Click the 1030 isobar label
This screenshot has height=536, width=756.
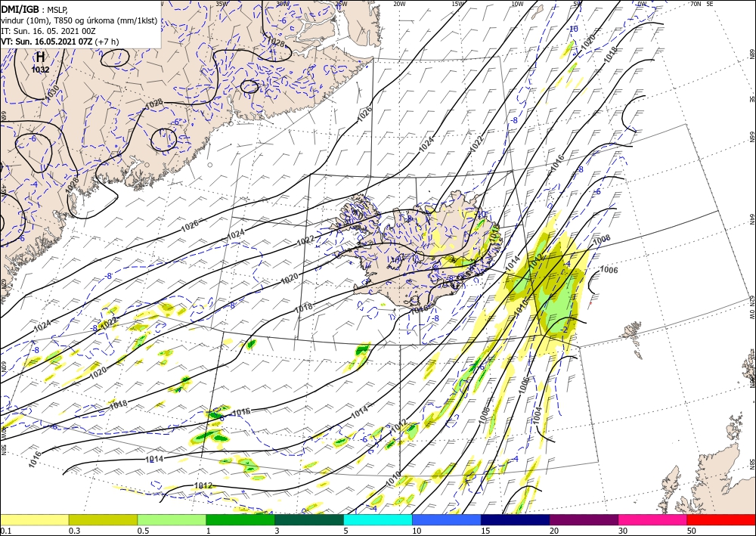53,92
